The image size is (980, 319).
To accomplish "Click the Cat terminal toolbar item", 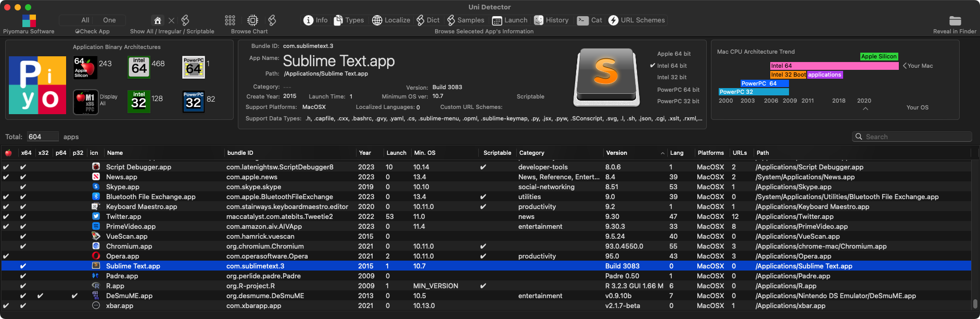I will click(590, 20).
